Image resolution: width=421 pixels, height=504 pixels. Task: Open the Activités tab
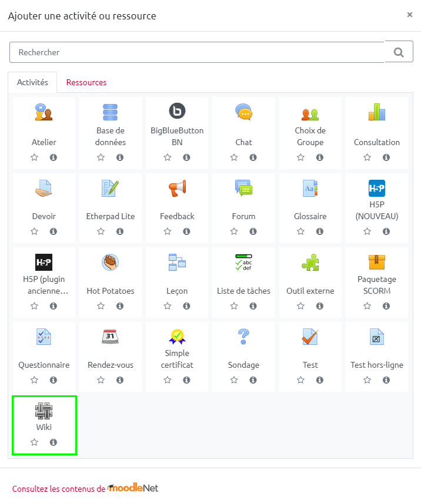coord(32,82)
